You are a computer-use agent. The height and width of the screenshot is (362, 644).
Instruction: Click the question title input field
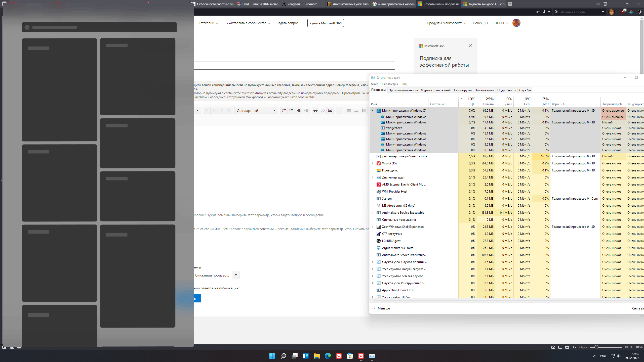tap(294, 66)
